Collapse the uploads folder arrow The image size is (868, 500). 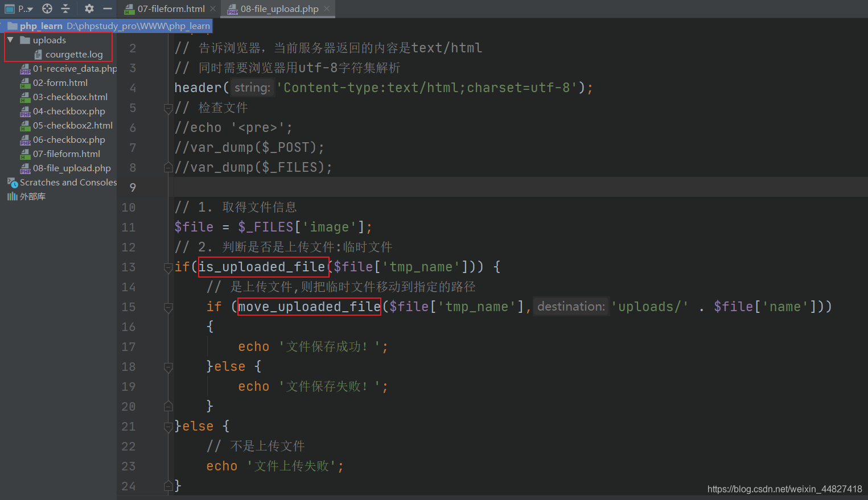pyautogui.click(x=10, y=40)
